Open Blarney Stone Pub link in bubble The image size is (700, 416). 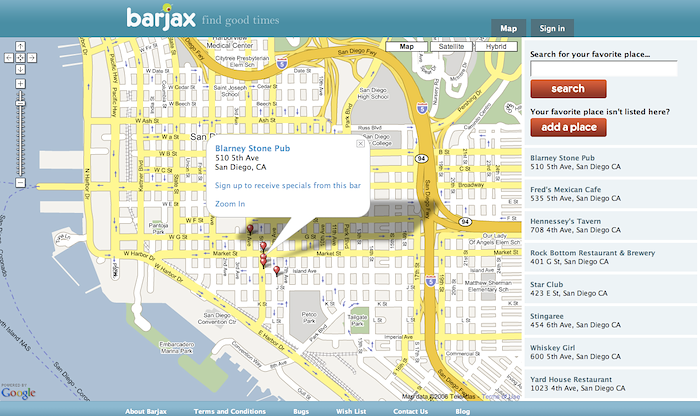pyautogui.click(x=253, y=148)
